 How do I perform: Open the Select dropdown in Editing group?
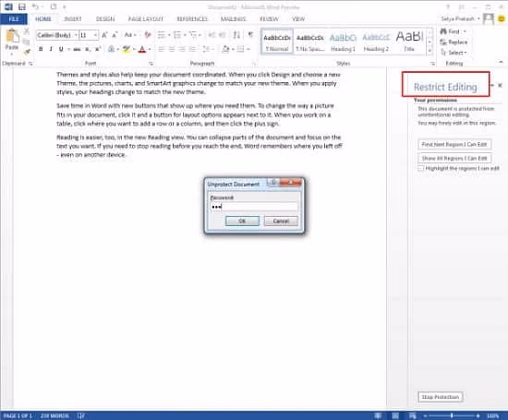(x=454, y=53)
